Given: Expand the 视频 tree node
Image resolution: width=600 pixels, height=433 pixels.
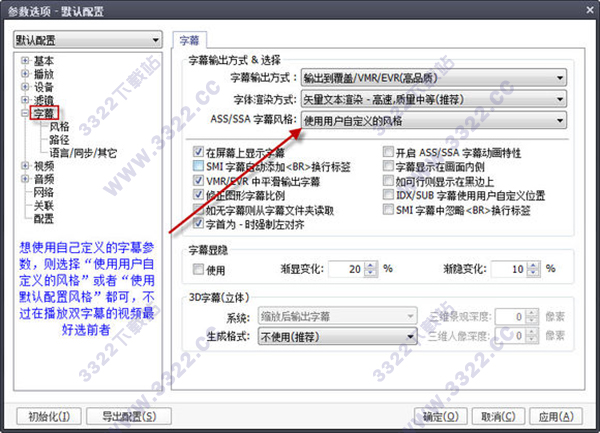Looking at the screenshot, I should (25, 166).
